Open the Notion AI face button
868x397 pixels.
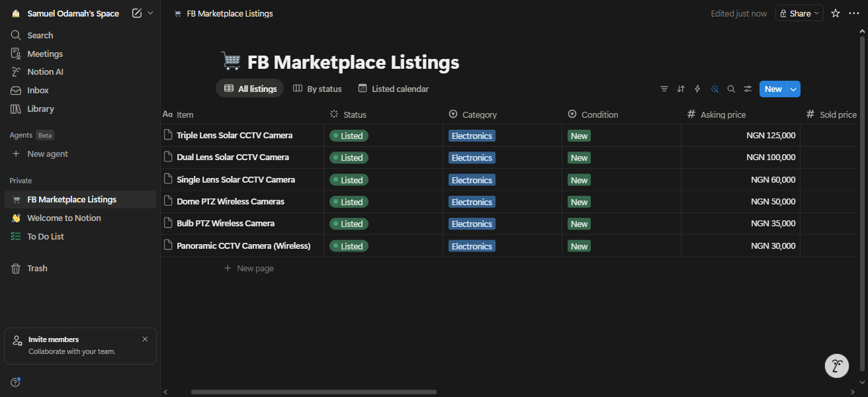[x=837, y=365]
